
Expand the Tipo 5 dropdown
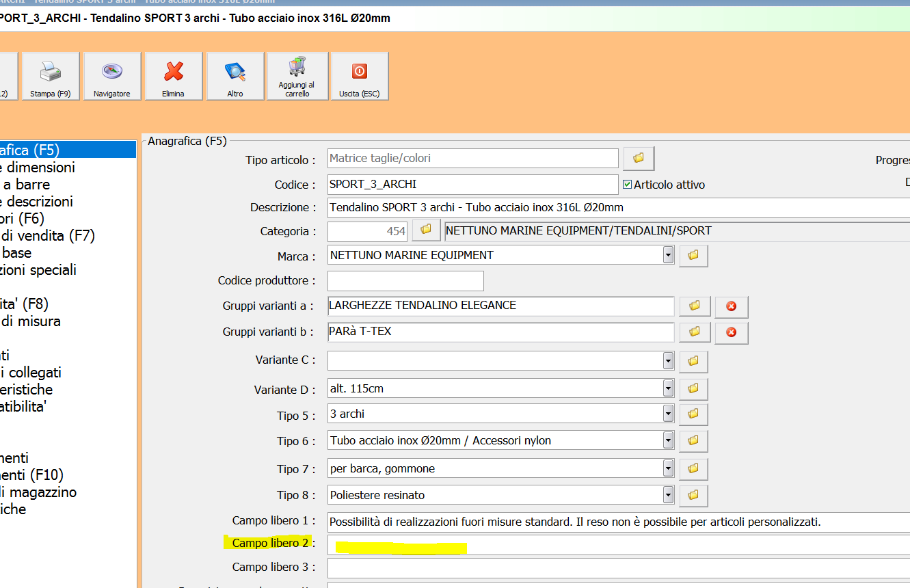click(668, 414)
